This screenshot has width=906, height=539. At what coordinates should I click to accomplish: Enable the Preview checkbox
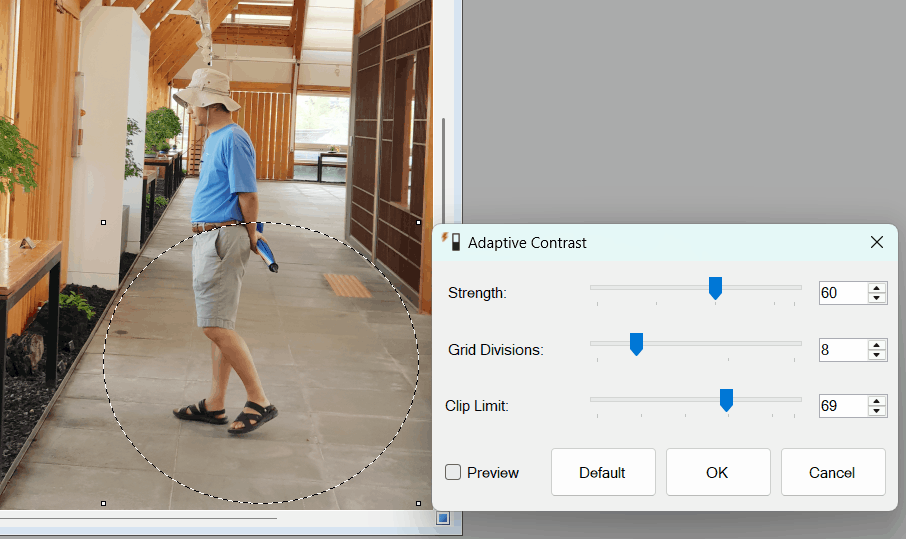(x=453, y=473)
